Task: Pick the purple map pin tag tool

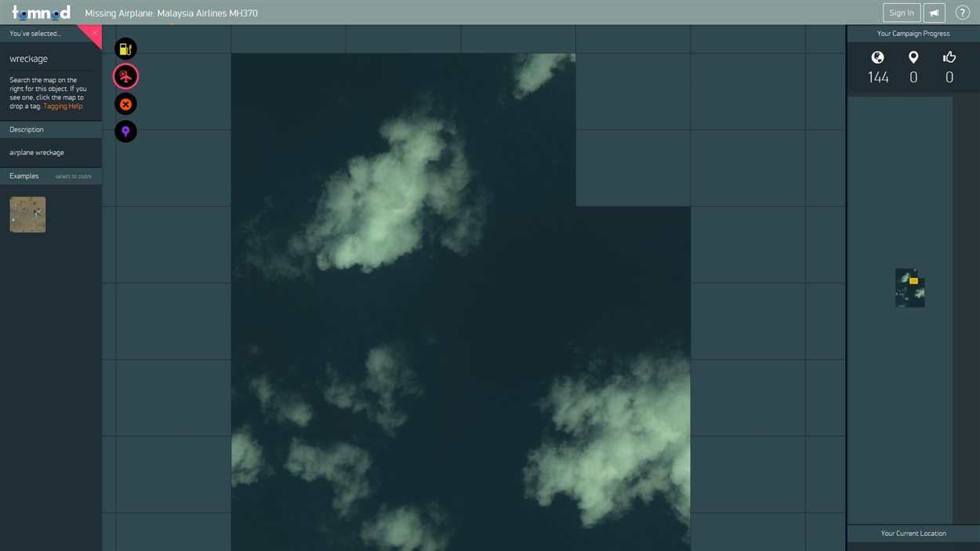Action: 125,132
